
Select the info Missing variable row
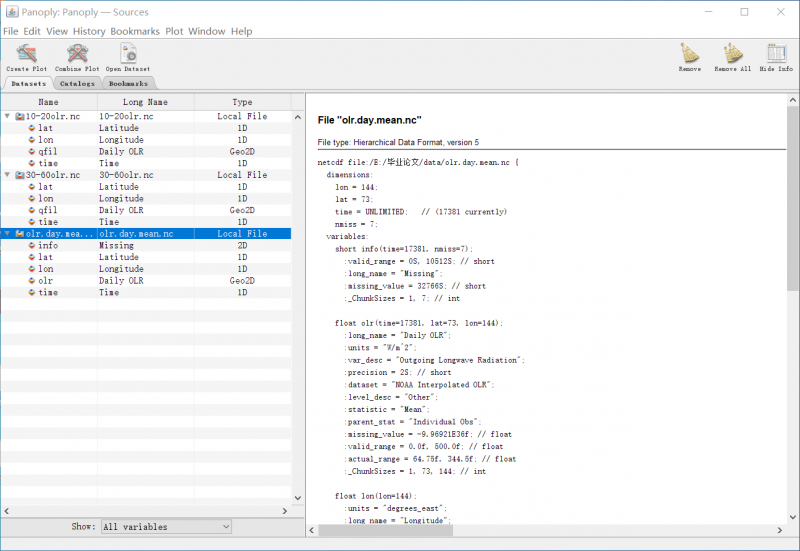click(x=48, y=246)
